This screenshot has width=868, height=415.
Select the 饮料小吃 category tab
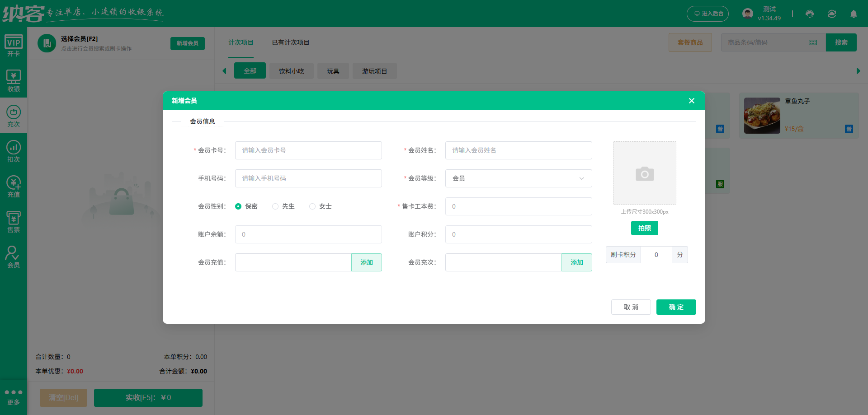(291, 71)
